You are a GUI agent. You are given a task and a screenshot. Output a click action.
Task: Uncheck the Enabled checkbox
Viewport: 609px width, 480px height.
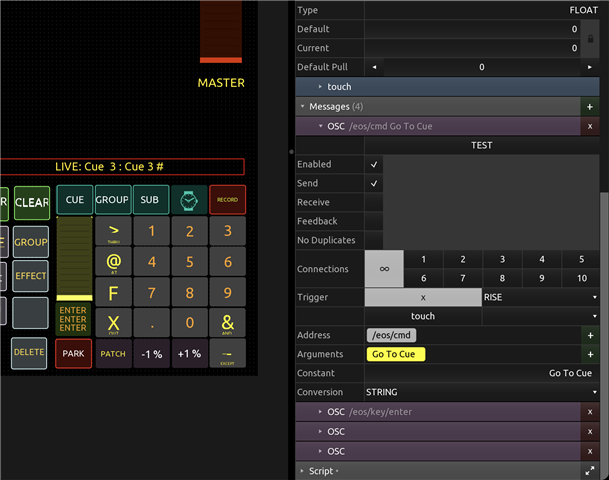pyautogui.click(x=374, y=164)
